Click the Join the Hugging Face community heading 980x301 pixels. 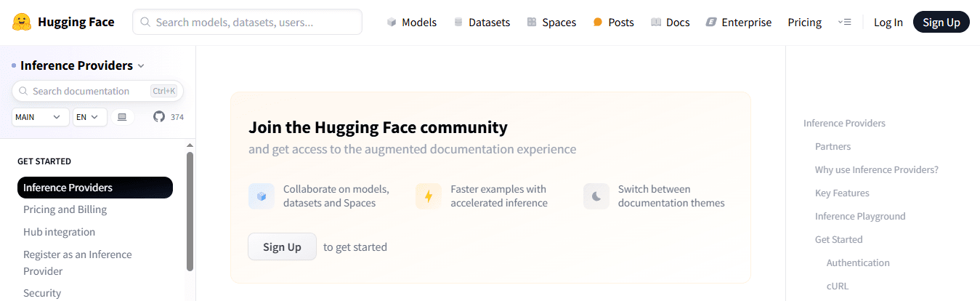tap(378, 127)
